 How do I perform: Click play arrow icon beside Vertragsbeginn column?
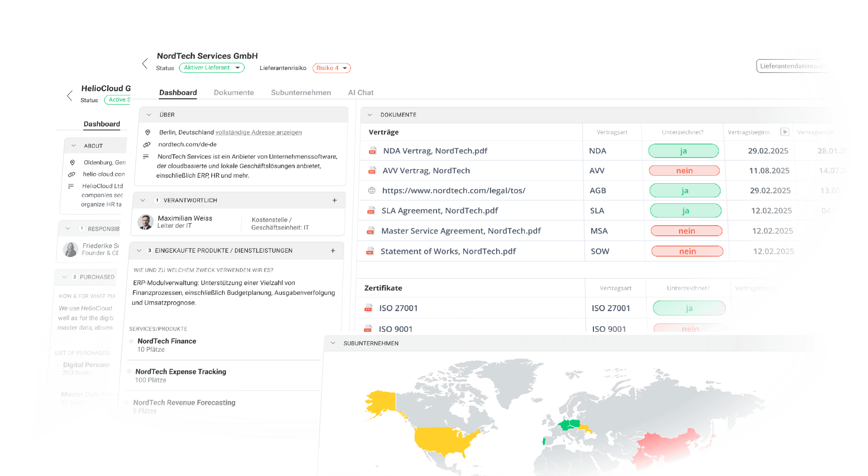click(x=785, y=132)
